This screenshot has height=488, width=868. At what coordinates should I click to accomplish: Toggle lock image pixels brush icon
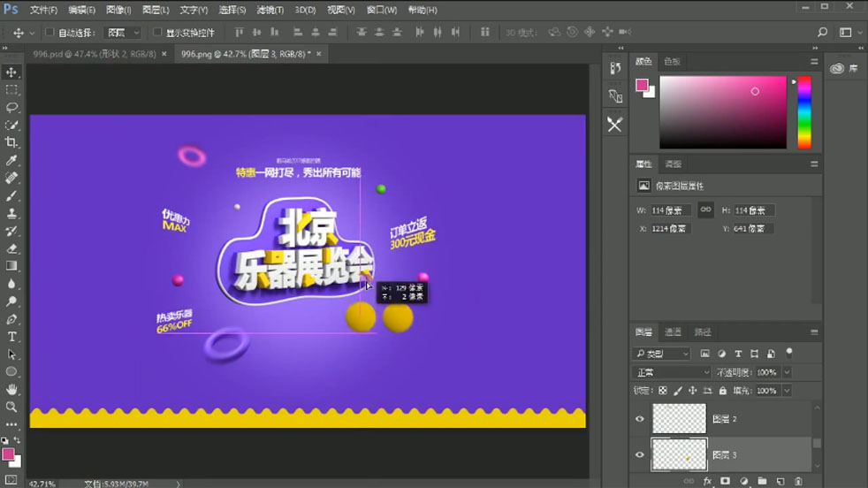pyautogui.click(x=678, y=391)
